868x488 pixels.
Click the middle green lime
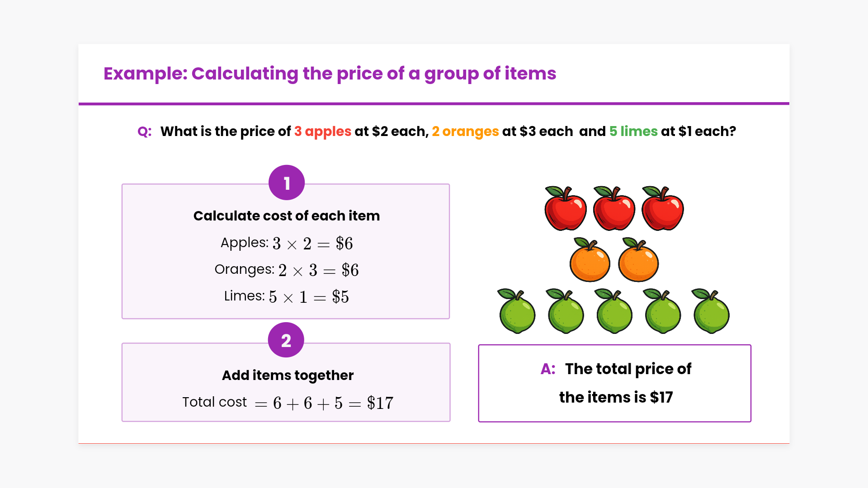(x=614, y=312)
